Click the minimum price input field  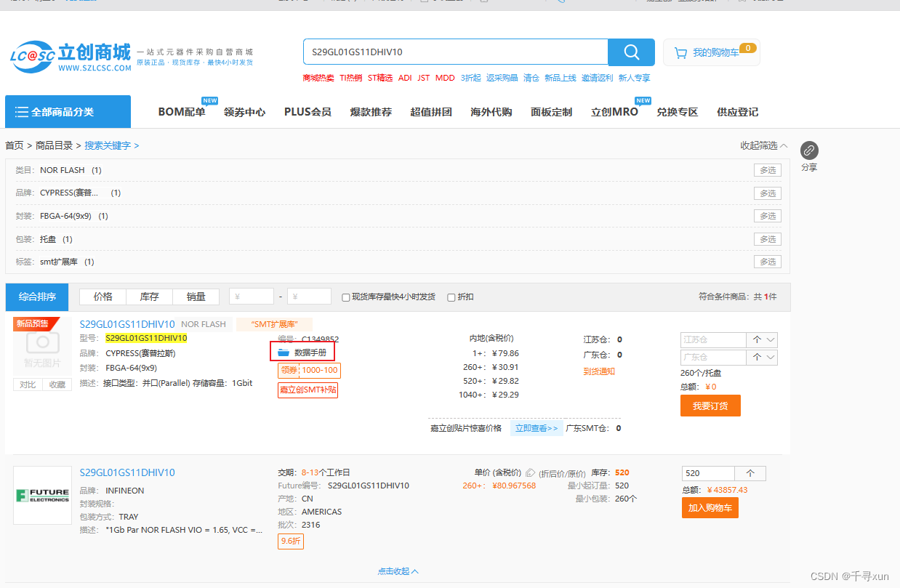tap(252, 297)
